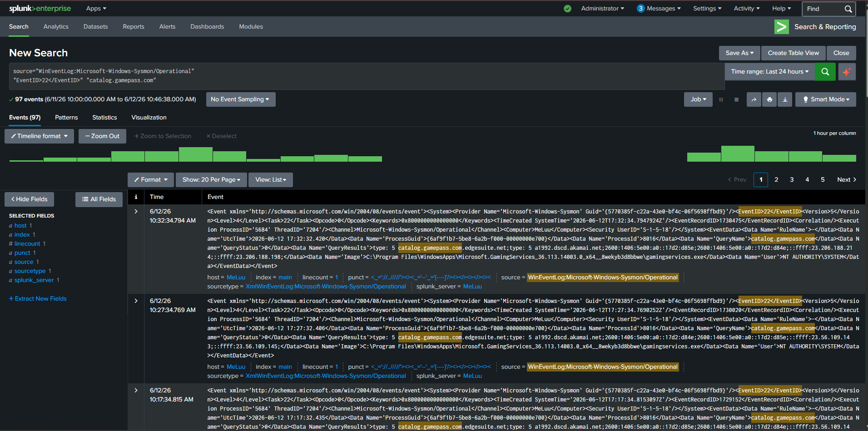
Task: Select the linecount field in sidebar
Action: click(27, 244)
